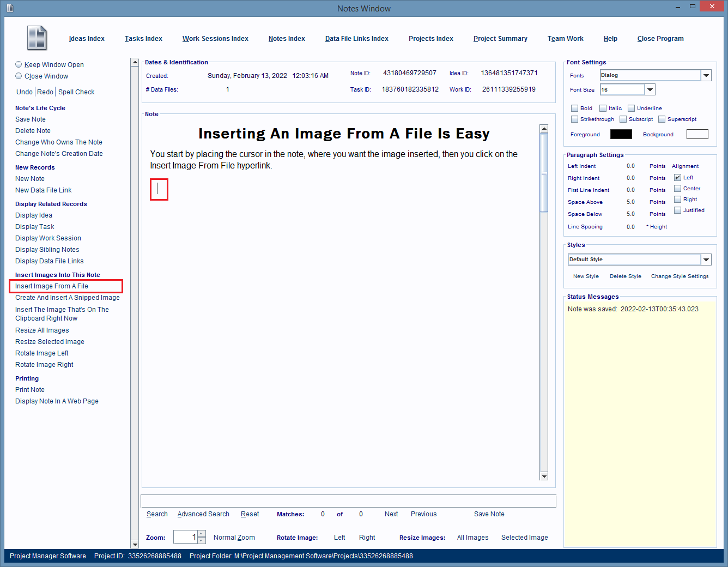
Task: Click Print Note link
Action: point(30,390)
